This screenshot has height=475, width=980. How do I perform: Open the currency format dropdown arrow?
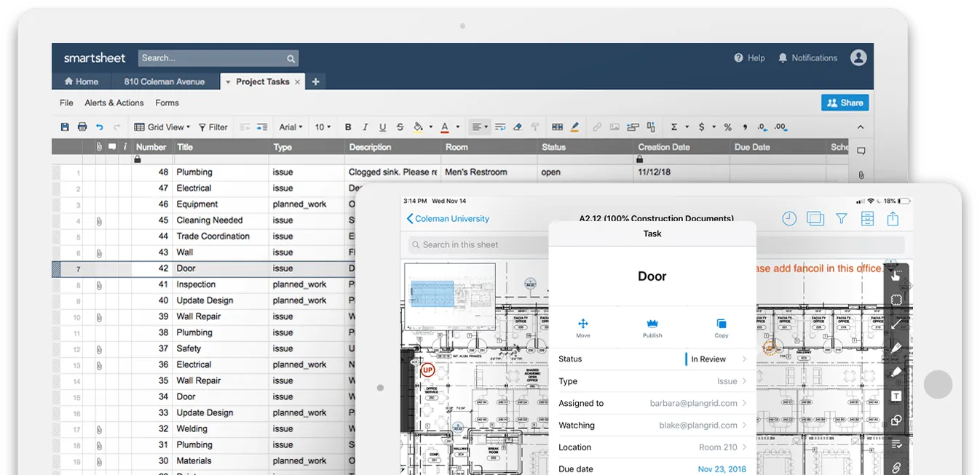(714, 127)
